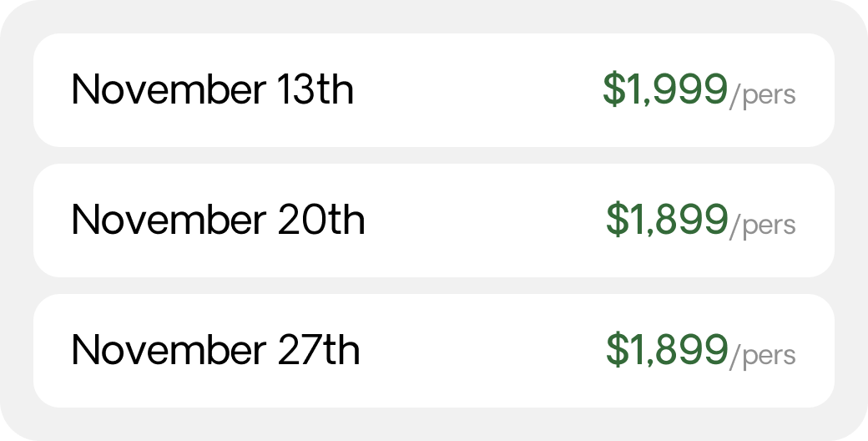The height and width of the screenshot is (441, 868).
Task: Click blank area between November 20th and its price
Action: (x=484, y=220)
